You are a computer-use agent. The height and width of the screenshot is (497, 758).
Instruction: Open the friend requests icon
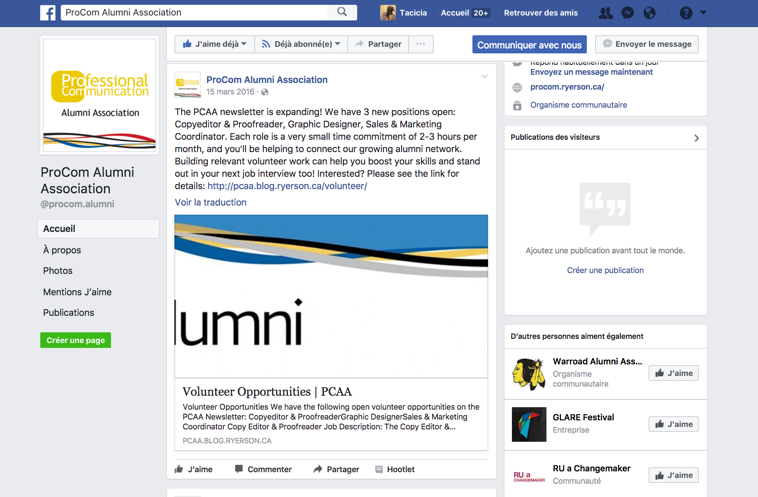[605, 13]
